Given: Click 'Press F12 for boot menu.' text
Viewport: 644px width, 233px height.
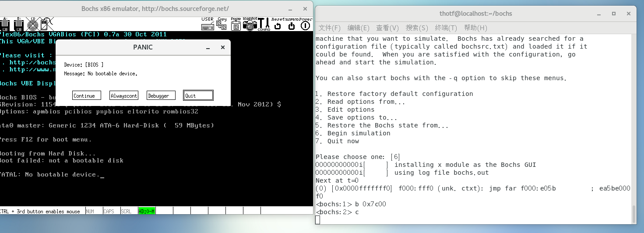Looking at the screenshot, I should (x=46, y=139).
